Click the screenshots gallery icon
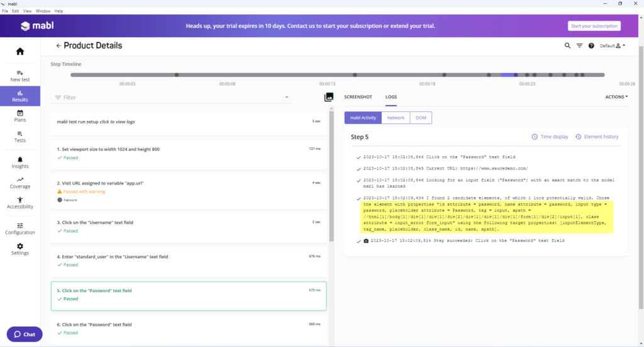 coord(328,97)
